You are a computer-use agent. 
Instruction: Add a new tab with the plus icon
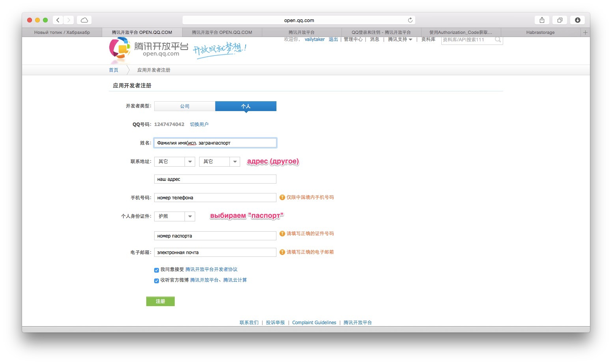click(585, 32)
